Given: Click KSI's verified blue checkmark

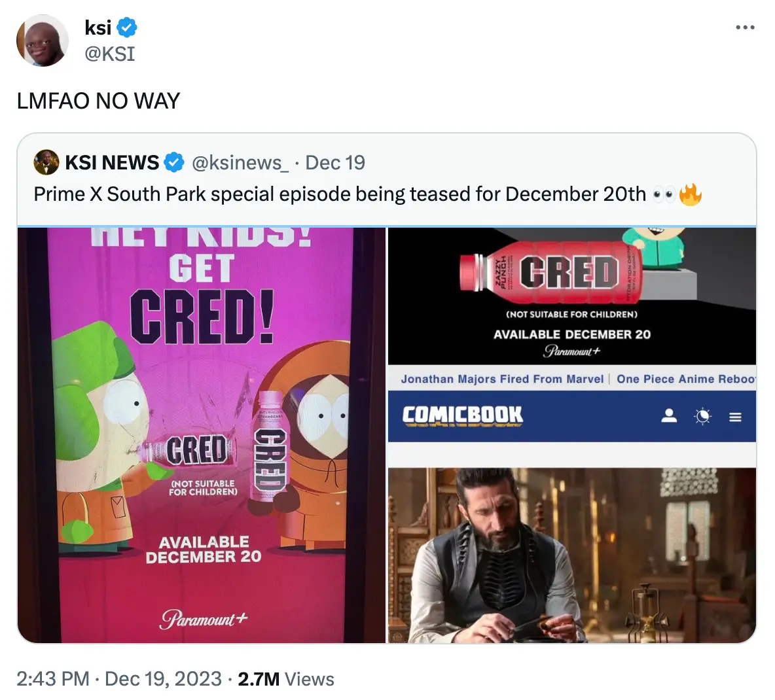Looking at the screenshot, I should [128, 27].
